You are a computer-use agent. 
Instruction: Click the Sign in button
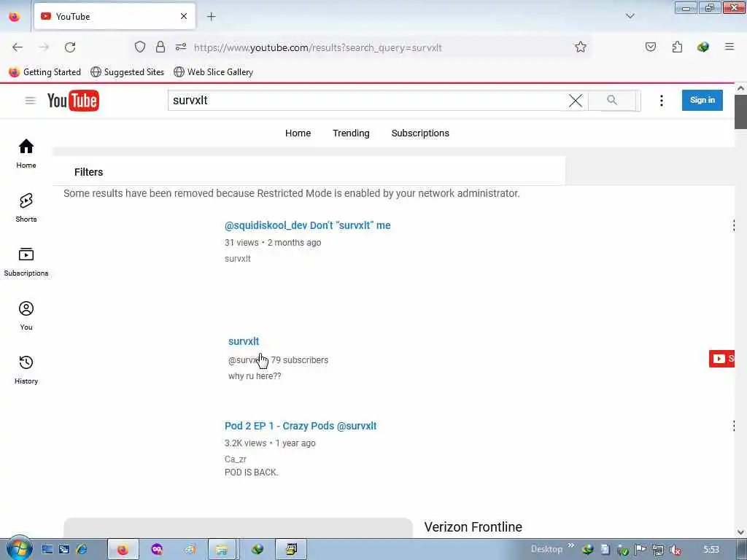703,100
